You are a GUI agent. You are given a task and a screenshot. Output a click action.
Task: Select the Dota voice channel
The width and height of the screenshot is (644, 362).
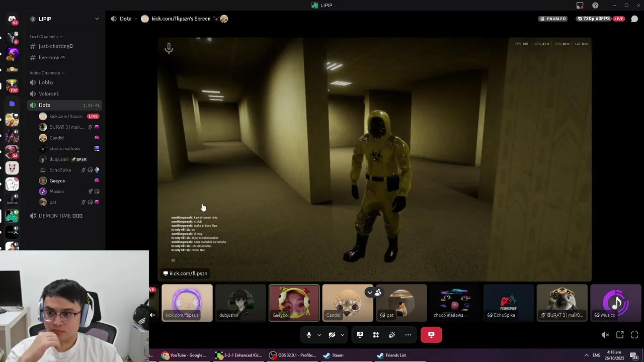(x=65, y=105)
